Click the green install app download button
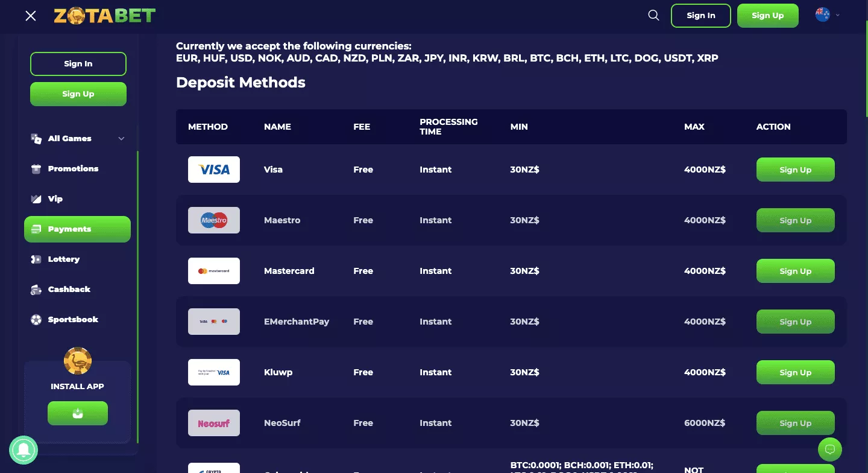868x473 pixels. 78,413
